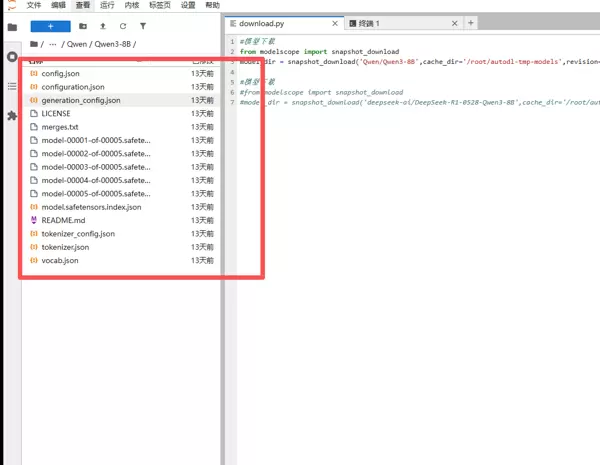Select config.json in file list
The image size is (600, 465).
pos(60,74)
